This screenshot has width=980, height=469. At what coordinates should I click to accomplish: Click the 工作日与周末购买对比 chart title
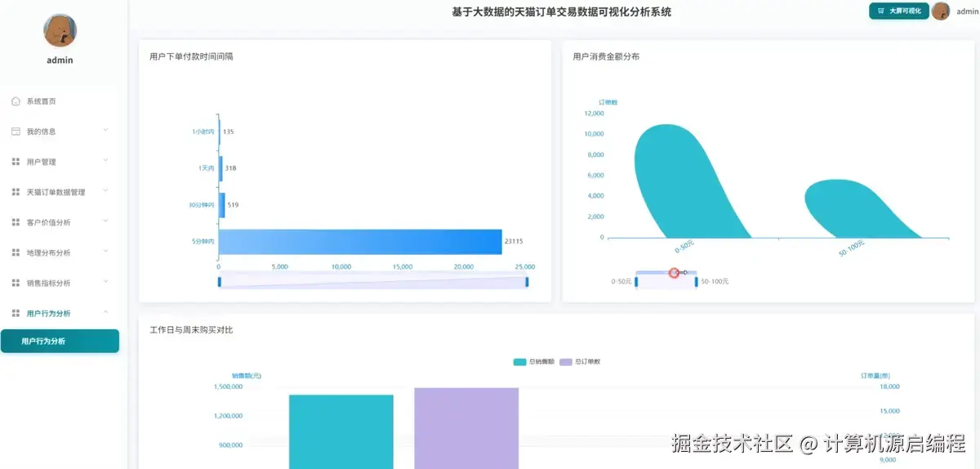(x=192, y=330)
